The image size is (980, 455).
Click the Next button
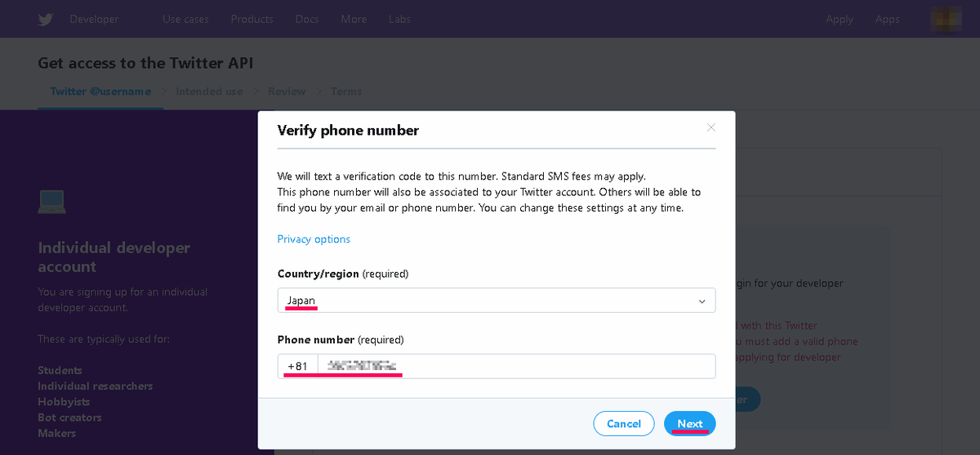pos(690,424)
